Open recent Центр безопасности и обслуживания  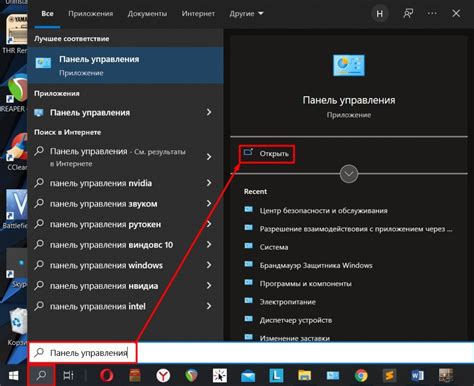click(x=323, y=211)
